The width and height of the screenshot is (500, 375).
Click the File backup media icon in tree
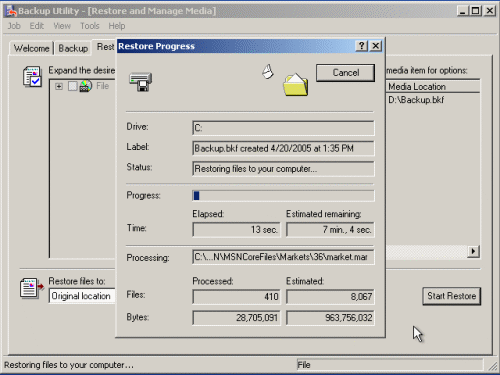[x=86, y=86]
